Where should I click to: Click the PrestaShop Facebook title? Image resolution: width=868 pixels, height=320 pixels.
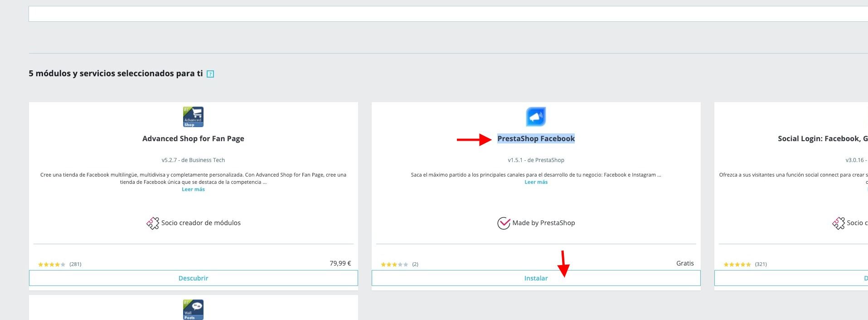pos(536,139)
